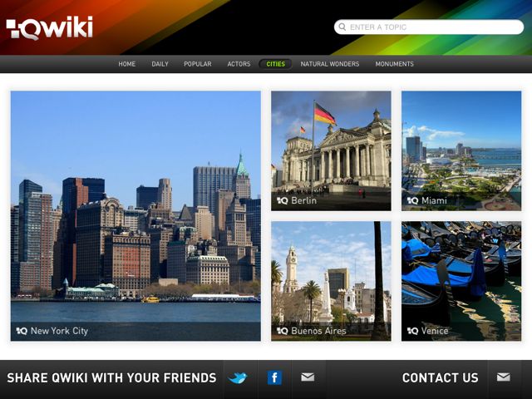Choose the Cities tab
The height and width of the screenshot is (399, 532).
pyautogui.click(x=275, y=64)
